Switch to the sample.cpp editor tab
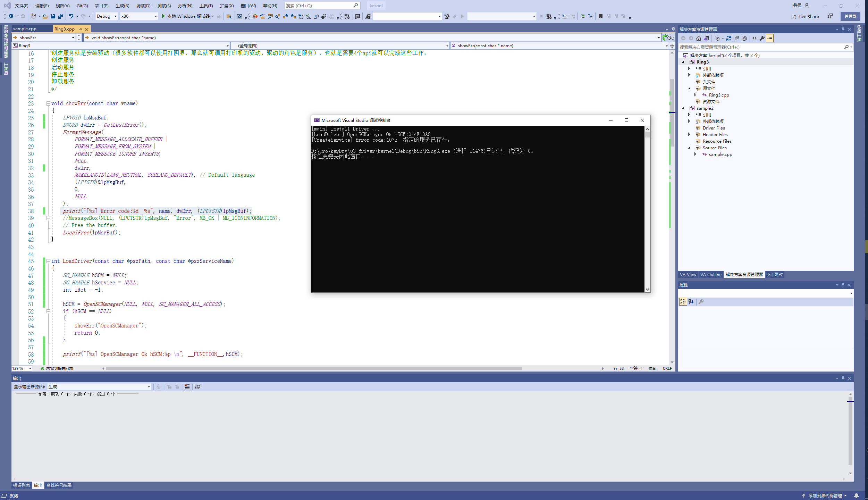The width and height of the screenshot is (868, 500). 25,29
